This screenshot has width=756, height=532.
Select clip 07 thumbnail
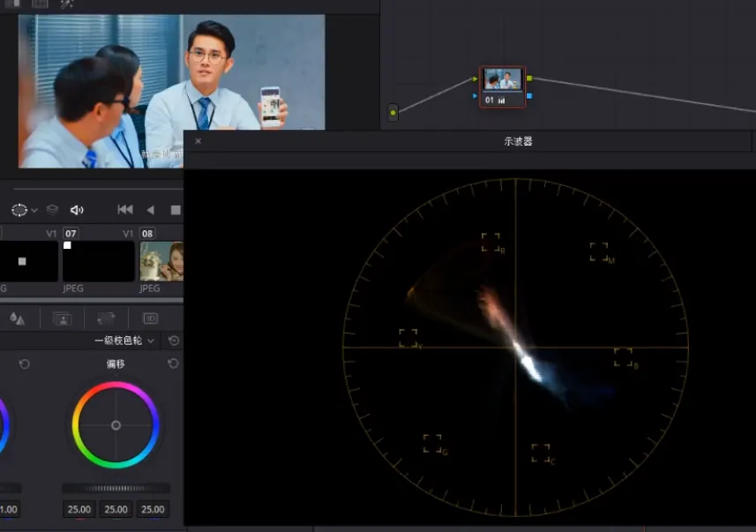[x=99, y=261]
